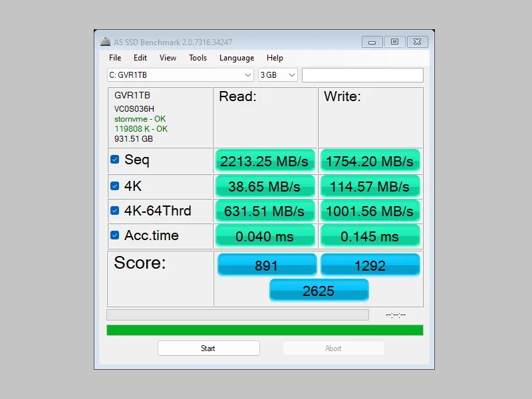Open the View menu
532x399 pixels.
click(167, 58)
